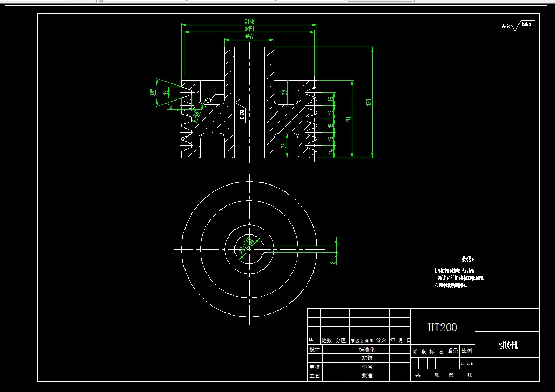
Task: Click technical requirement line number 2
Action: [x=450, y=285]
